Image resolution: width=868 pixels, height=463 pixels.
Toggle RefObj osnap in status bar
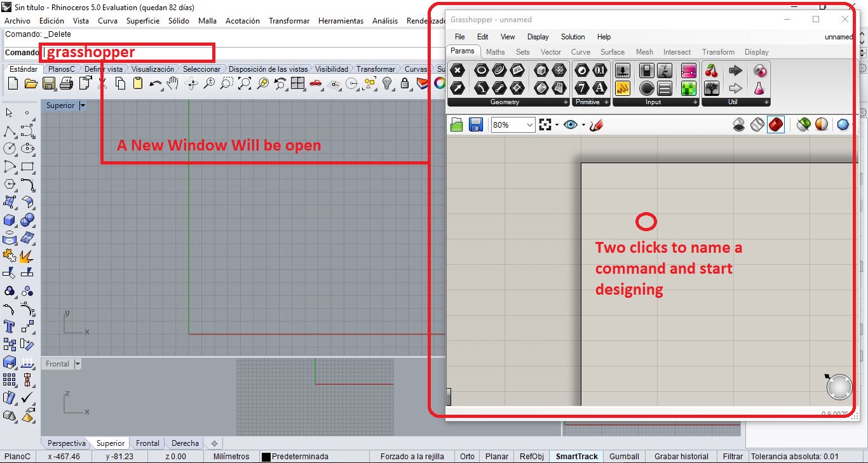(x=531, y=456)
